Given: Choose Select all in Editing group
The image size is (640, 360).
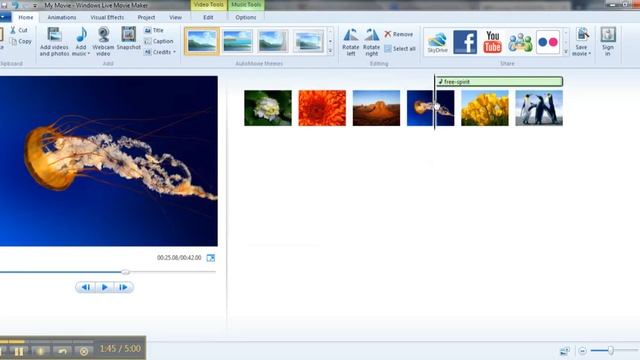Looking at the screenshot, I should pos(400,49).
